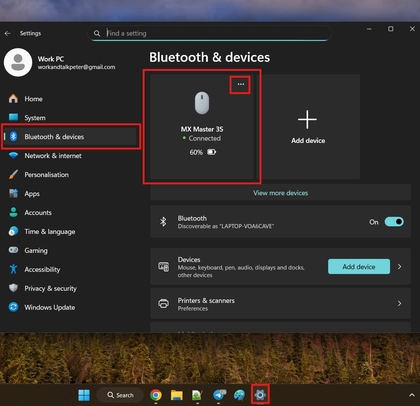Select Accessibility in the sidebar
This screenshot has width=420, height=406.
pyautogui.click(x=70, y=270)
